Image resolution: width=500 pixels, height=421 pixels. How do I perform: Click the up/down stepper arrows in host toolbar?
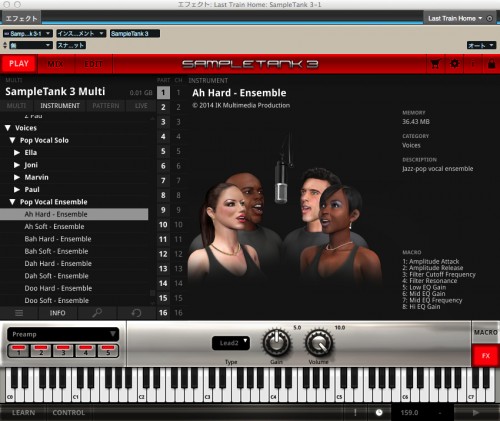[x=5, y=45]
